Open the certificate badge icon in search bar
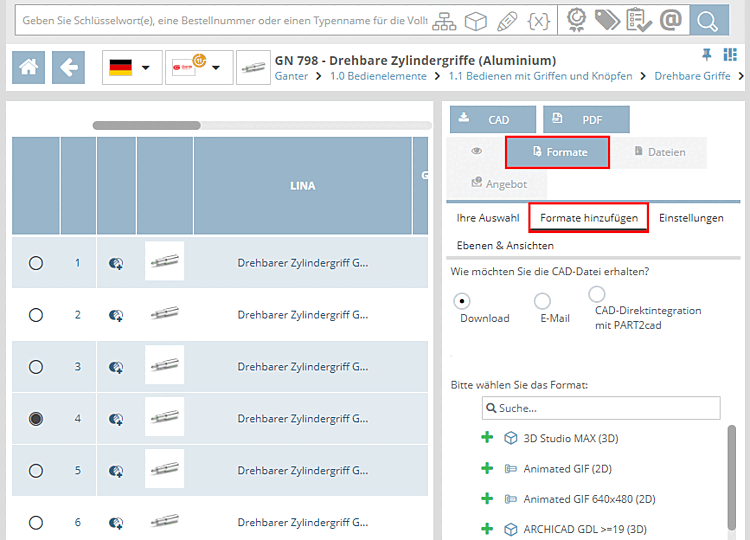 [x=576, y=20]
